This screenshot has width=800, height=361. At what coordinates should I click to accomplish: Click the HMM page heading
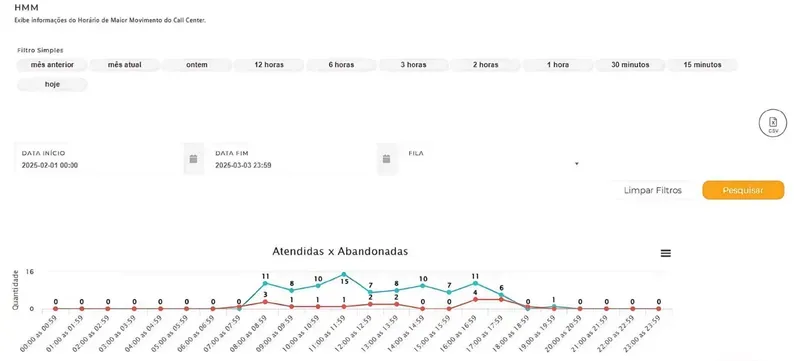click(26, 8)
